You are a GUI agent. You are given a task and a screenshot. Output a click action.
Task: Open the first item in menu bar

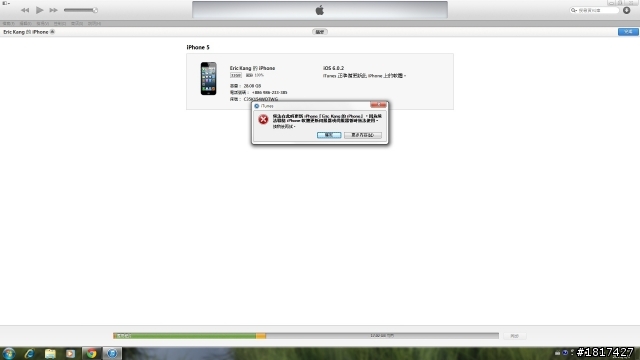[8, 24]
